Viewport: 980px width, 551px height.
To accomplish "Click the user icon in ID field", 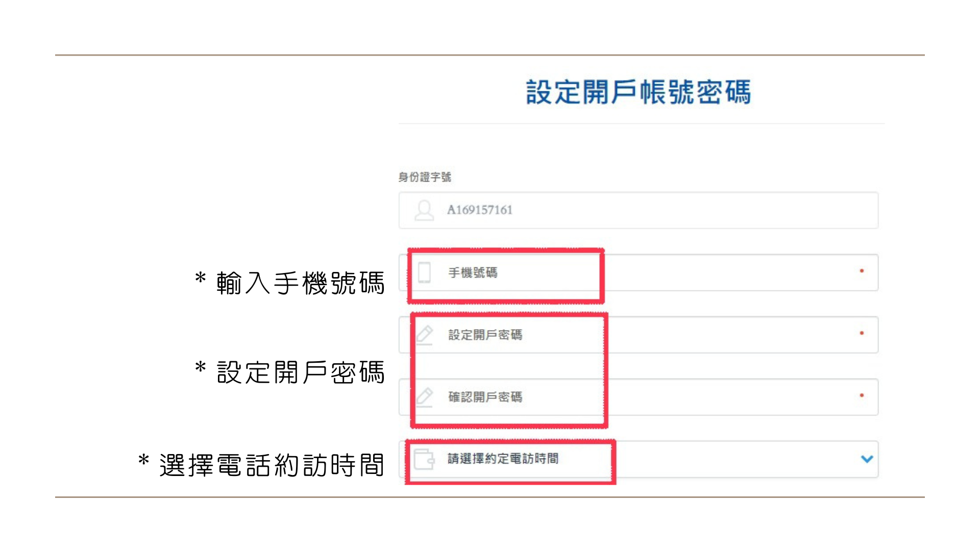I will (424, 210).
